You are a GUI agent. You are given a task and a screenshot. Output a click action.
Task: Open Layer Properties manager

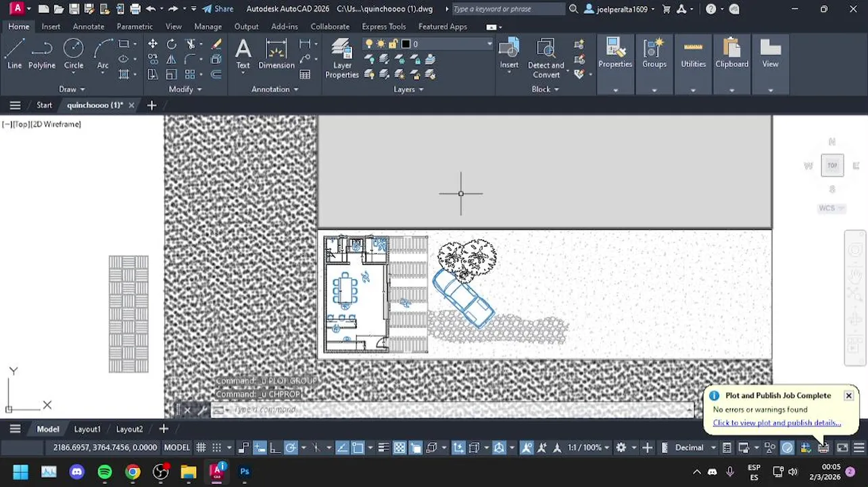[x=342, y=58]
